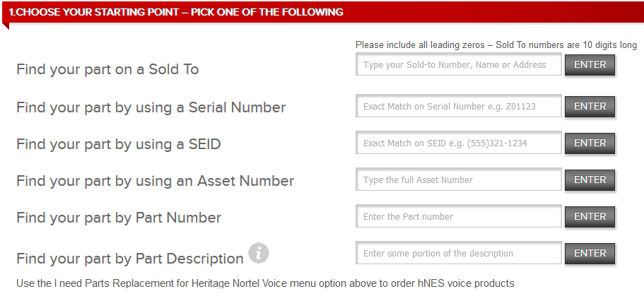Image resolution: width=644 pixels, height=301 pixels.
Task: Submit the Sold To search with ENTER
Action: coord(590,65)
